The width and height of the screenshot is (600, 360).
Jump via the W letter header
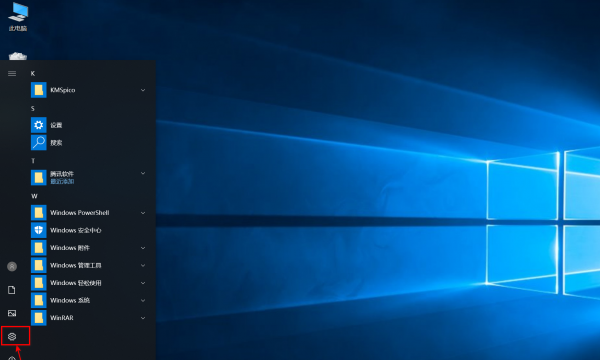pos(34,196)
